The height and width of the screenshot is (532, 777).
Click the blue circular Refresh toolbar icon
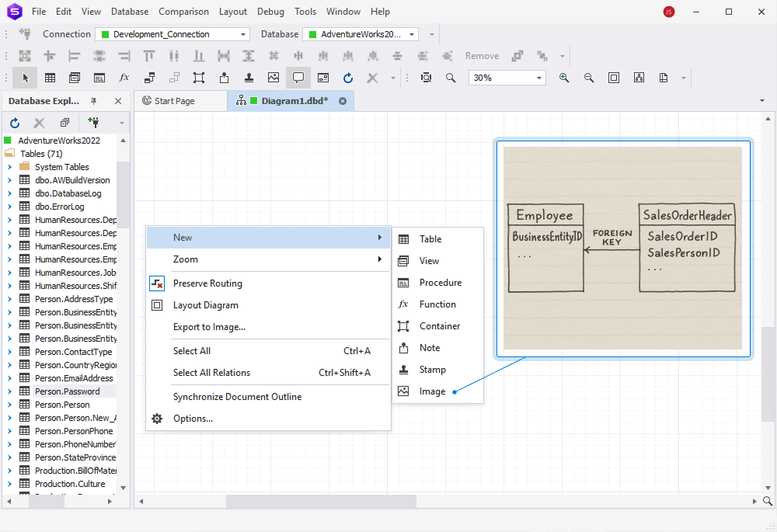coord(347,78)
